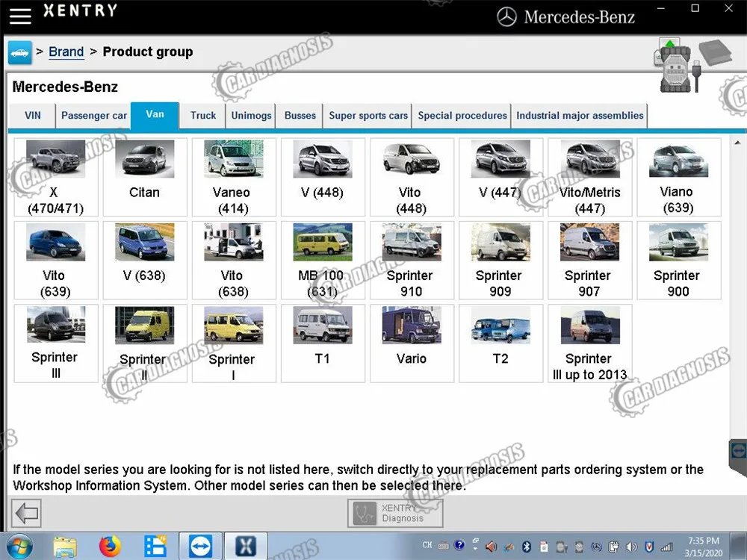Screen dimensions: 747x560
Task: Select the MB 100 (631) tile
Action: [x=323, y=260]
